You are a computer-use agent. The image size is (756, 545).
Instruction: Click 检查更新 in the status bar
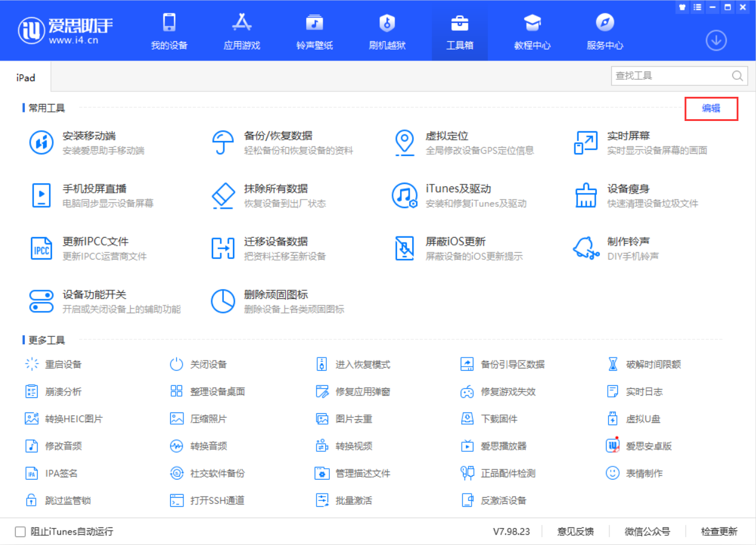click(719, 532)
